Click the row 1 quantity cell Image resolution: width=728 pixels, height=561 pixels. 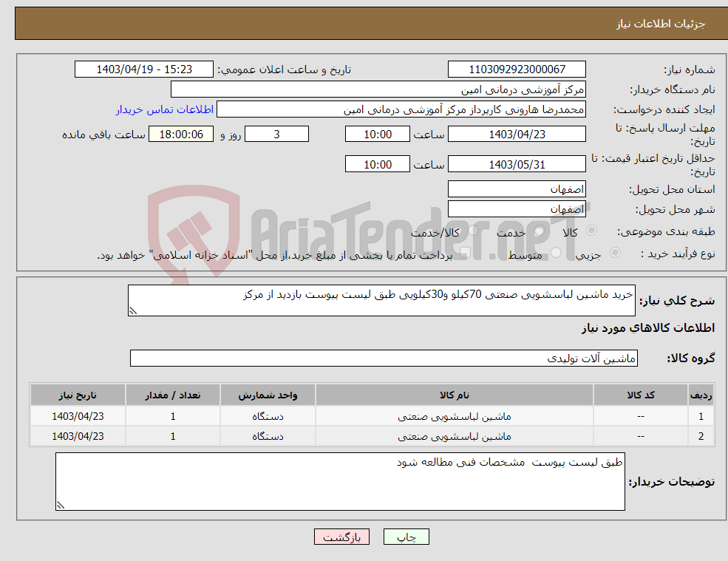[173, 416]
